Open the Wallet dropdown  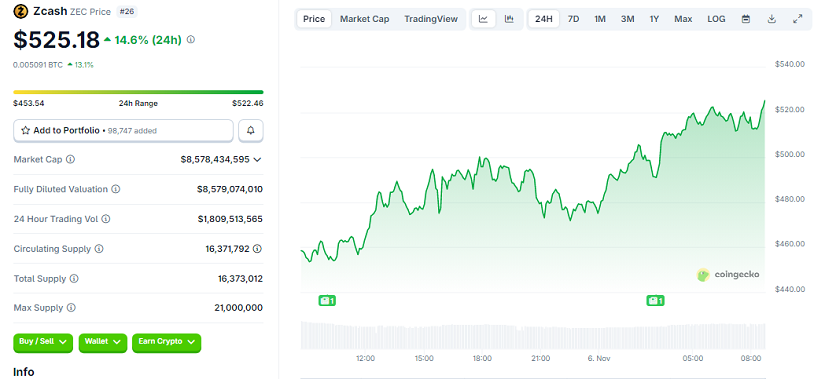click(x=103, y=342)
